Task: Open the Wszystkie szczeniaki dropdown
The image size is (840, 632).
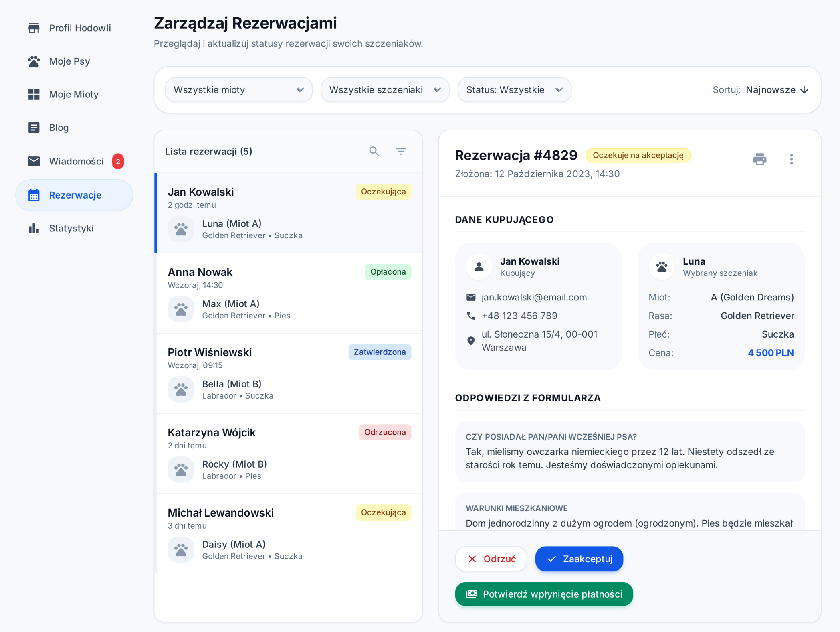Action: click(x=385, y=90)
